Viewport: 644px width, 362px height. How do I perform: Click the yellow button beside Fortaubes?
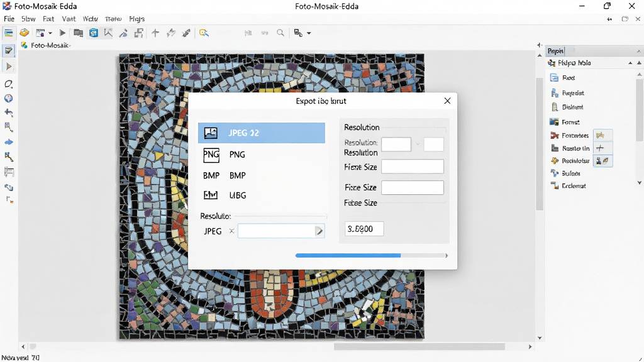click(x=603, y=135)
